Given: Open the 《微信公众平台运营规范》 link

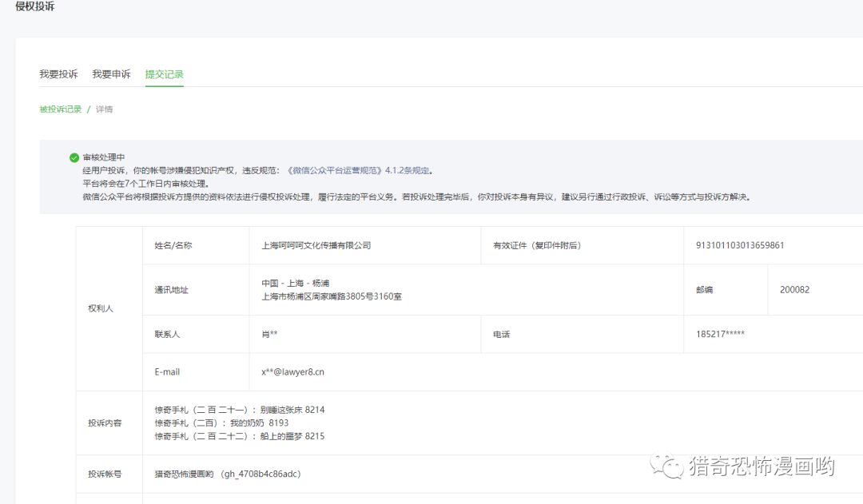Looking at the screenshot, I should (x=335, y=171).
